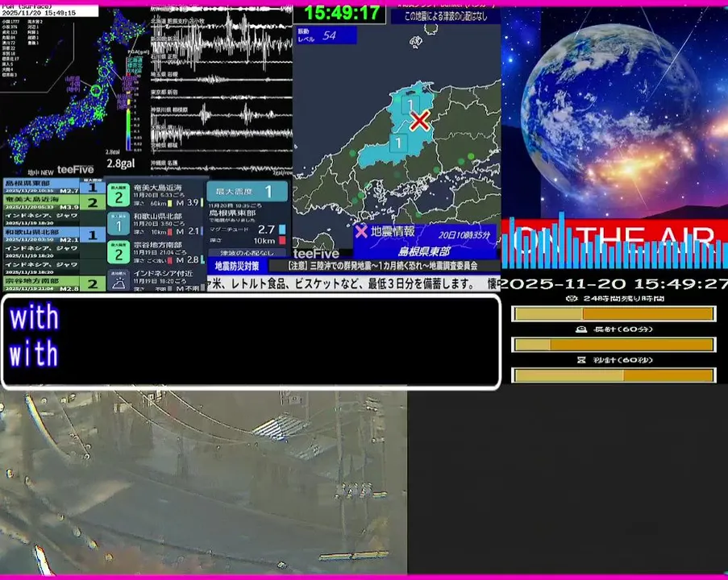Click the blue audio spectrum bars visualizer
The height and width of the screenshot is (580, 728).
coord(614,242)
